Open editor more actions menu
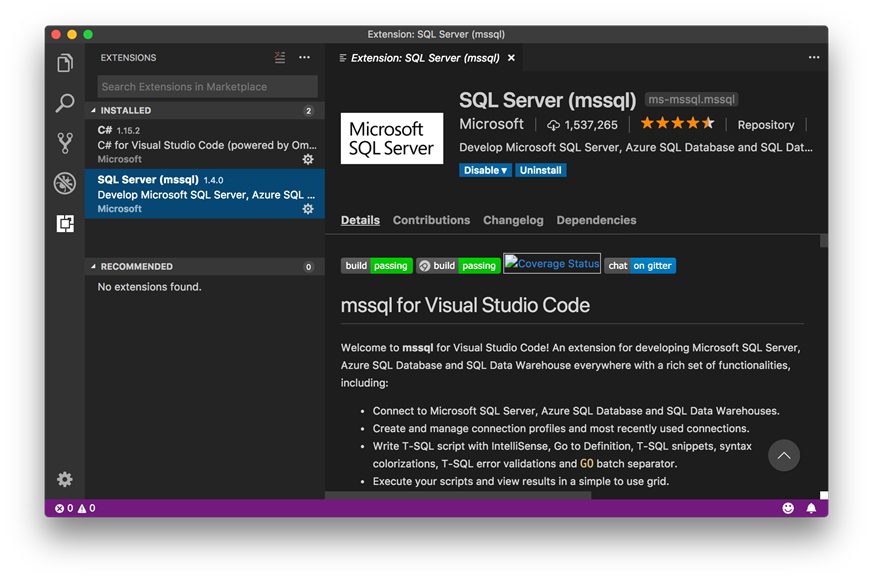The height and width of the screenshot is (581, 873). tap(814, 57)
